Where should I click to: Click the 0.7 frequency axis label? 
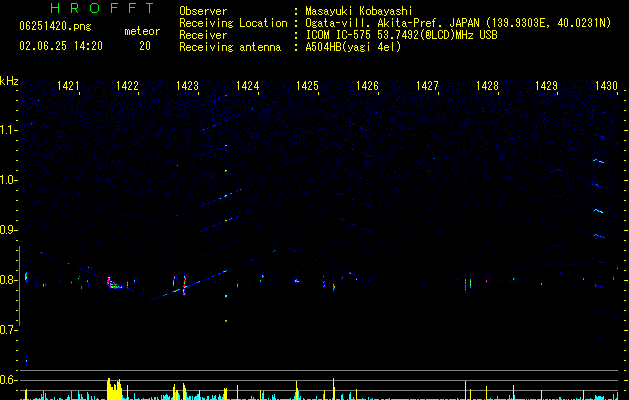(8, 330)
